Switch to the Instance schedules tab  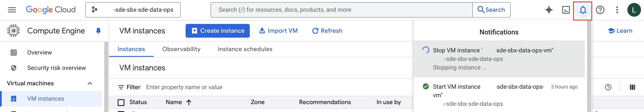click(x=245, y=49)
